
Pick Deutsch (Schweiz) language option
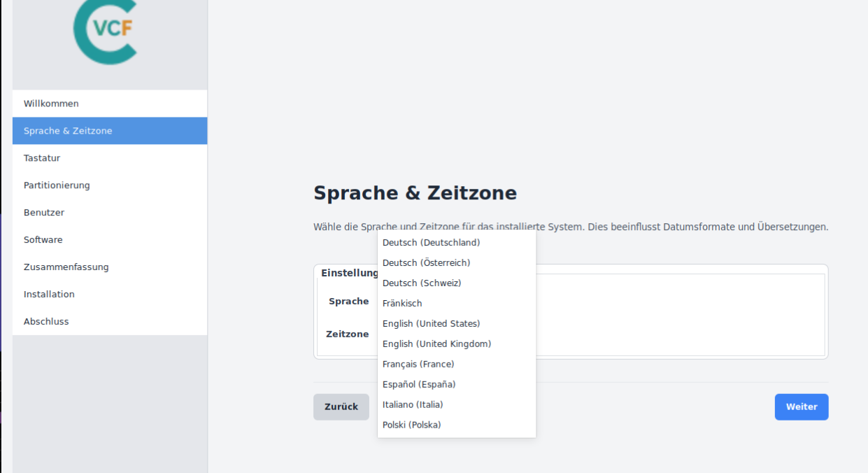point(422,283)
